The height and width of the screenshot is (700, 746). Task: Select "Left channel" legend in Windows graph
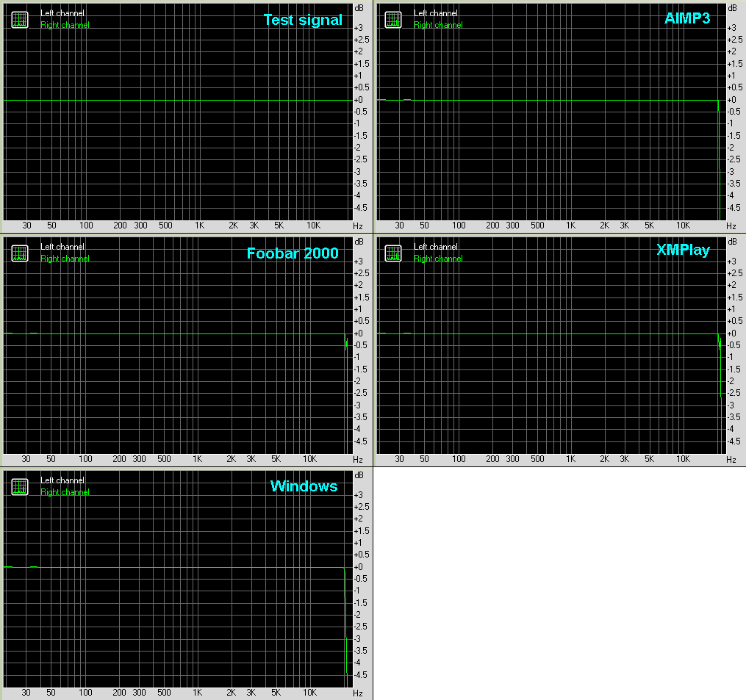[x=62, y=480]
